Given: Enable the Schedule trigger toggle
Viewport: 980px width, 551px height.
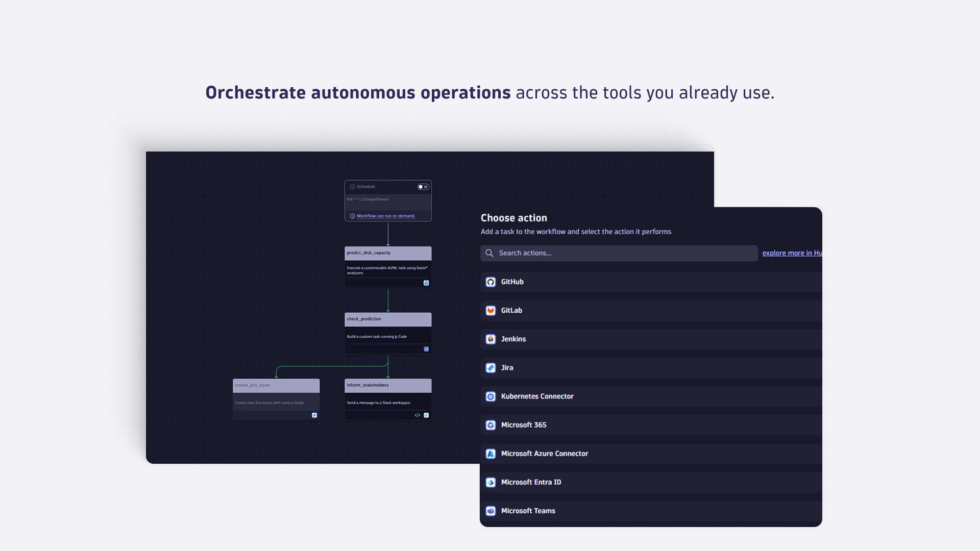Looking at the screenshot, I should [x=421, y=187].
